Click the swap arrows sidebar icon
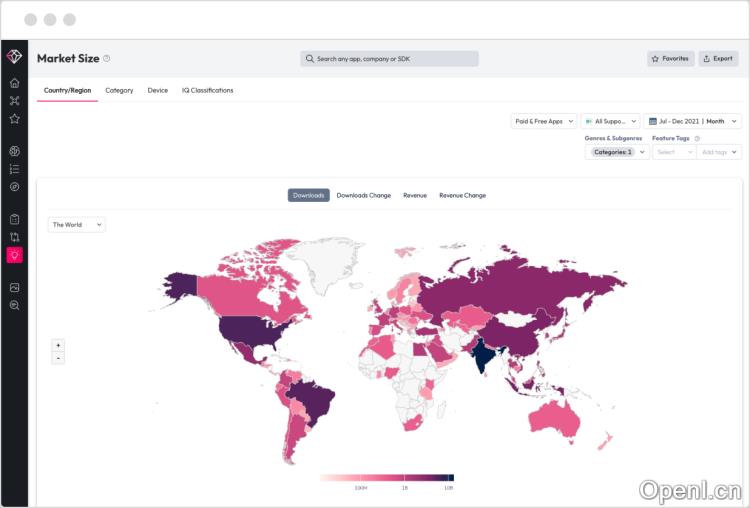 tap(14, 237)
